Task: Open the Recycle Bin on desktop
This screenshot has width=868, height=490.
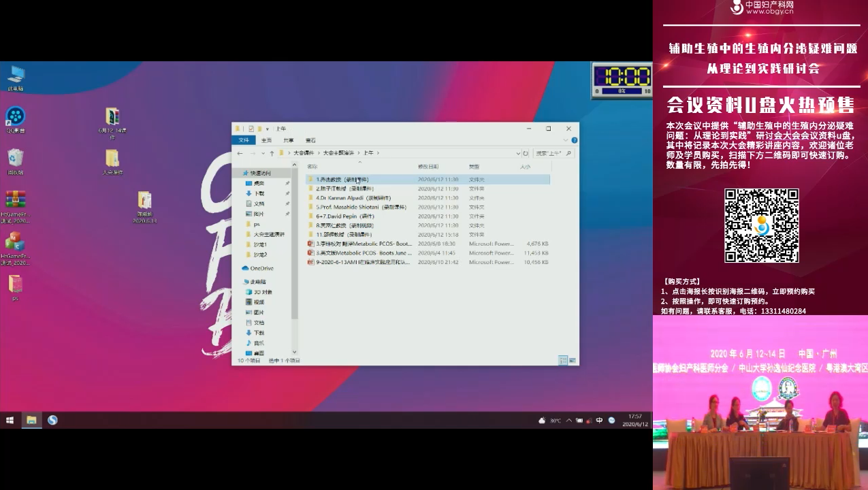Action: [x=15, y=159]
